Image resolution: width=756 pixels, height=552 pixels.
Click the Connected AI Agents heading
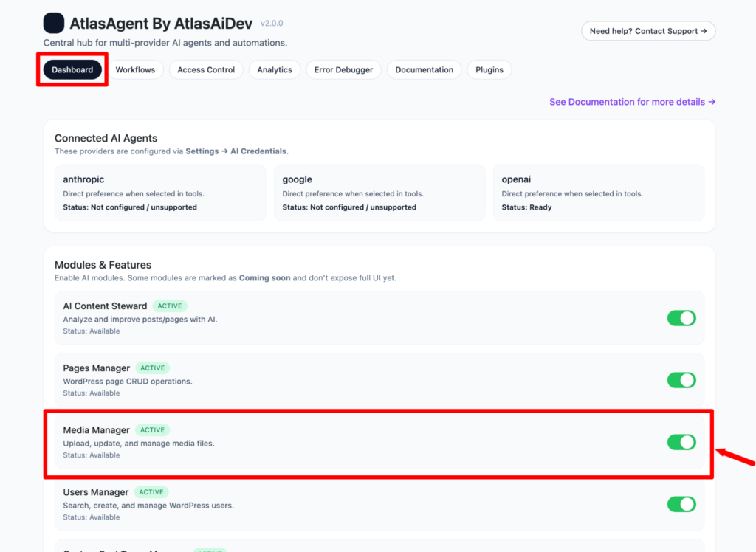106,138
